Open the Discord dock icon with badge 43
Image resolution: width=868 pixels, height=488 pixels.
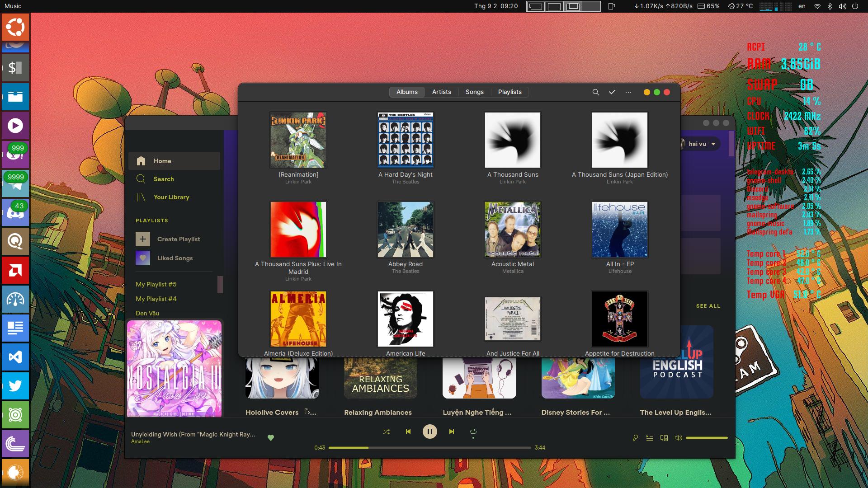[15, 212]
